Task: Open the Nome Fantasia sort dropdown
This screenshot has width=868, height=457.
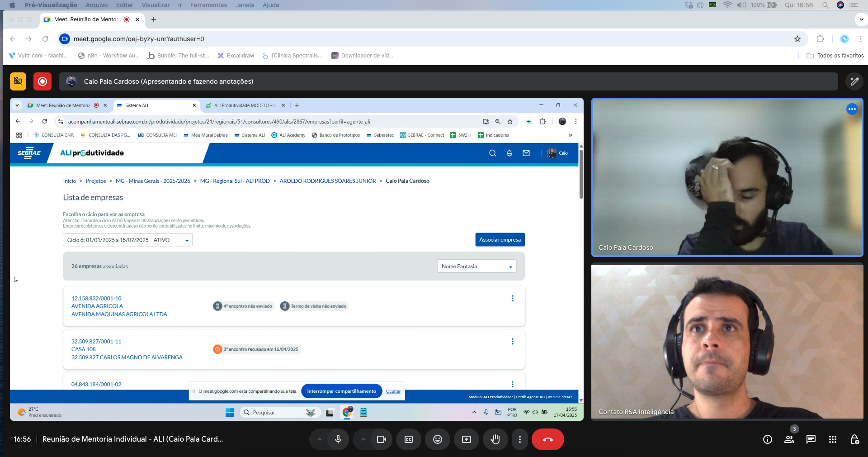Action: tap(477, 267)
